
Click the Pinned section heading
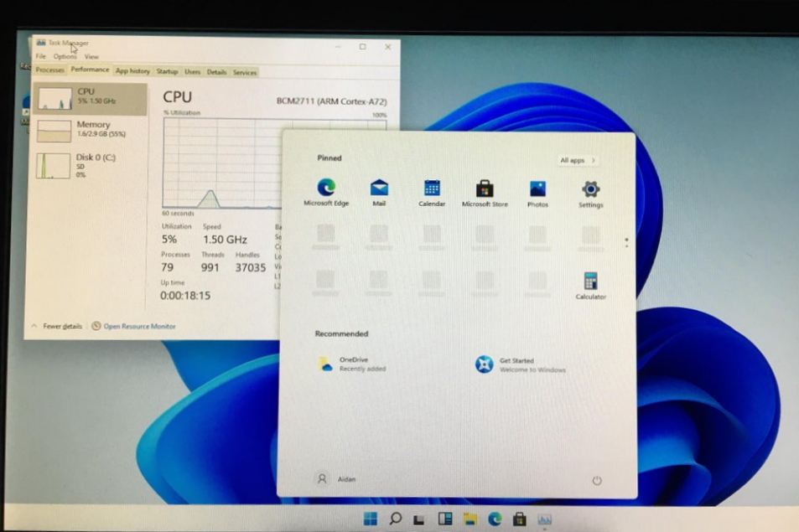pyautogui.click(x=329, y=158)
